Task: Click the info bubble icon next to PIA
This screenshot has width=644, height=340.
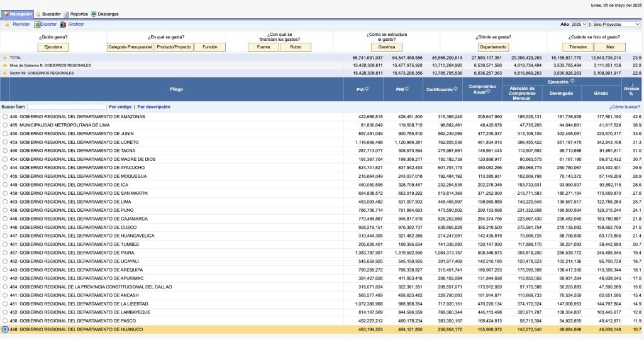Action: tap(366, 89)
